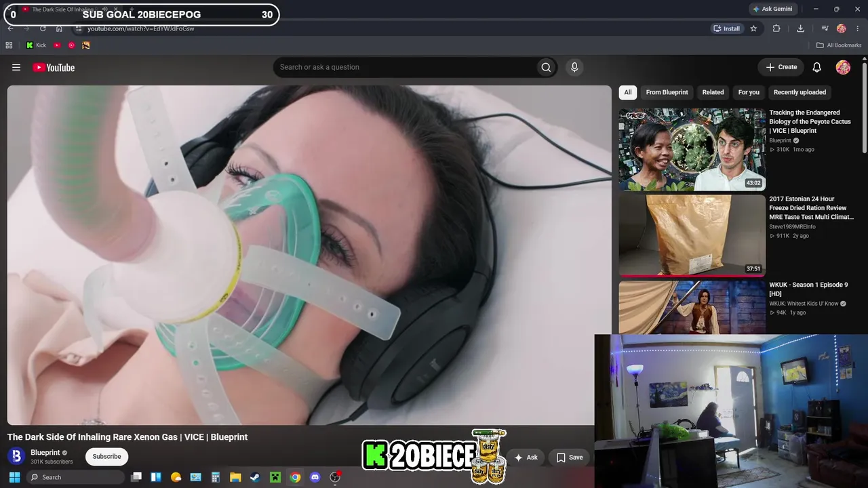Open the Chrome apps grid shortcut
The width and height of the screenshot is (868, 488).
click(9, 45)
